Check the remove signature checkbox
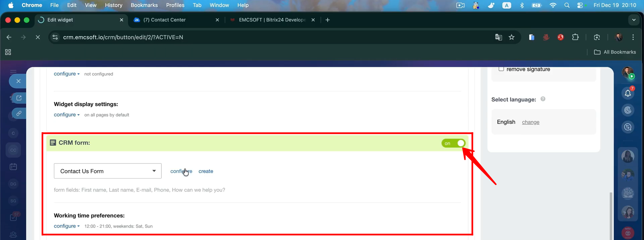 click(x=501, y=69)
